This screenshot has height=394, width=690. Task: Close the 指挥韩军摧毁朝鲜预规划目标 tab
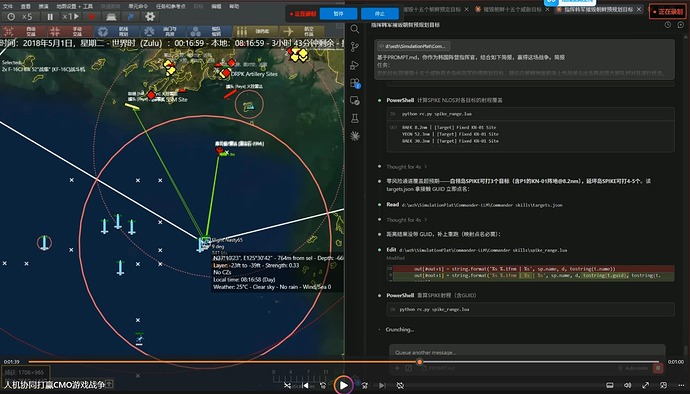coord(639,9)
